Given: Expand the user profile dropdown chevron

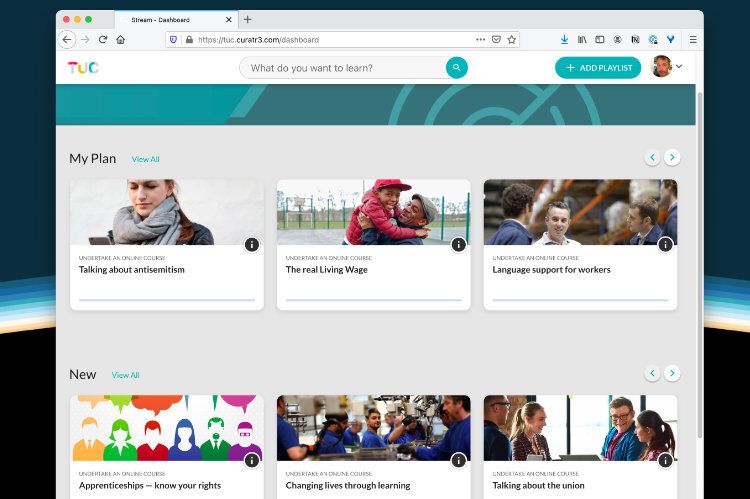Looking at the screenshot, I should pyautogui.click(x=679, y=67).
